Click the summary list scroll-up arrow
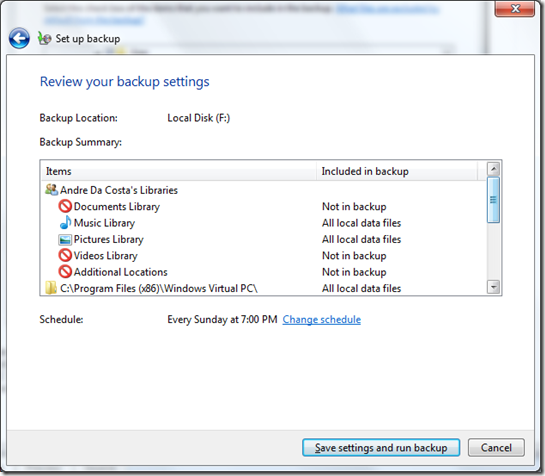 click(x=494, y=169)
